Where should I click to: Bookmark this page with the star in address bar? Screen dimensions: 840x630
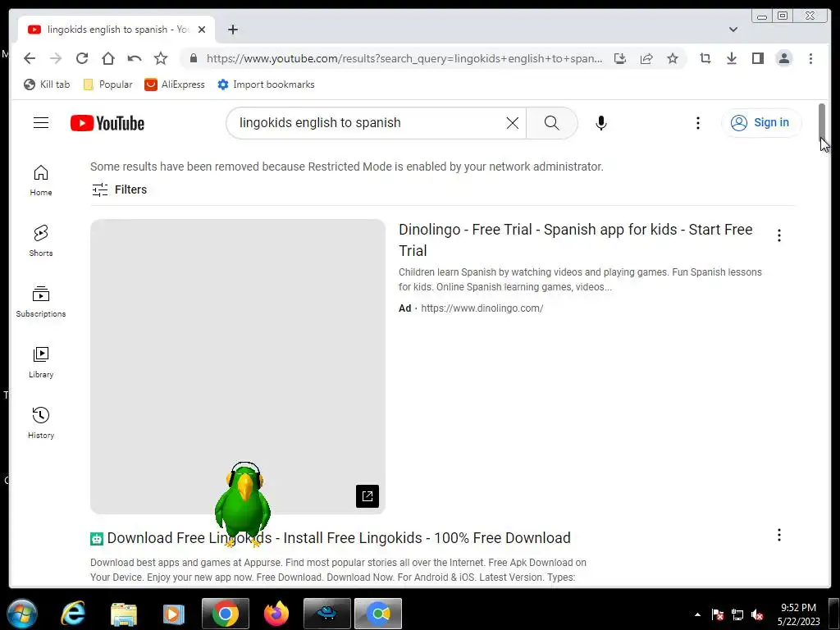(673, 58)
